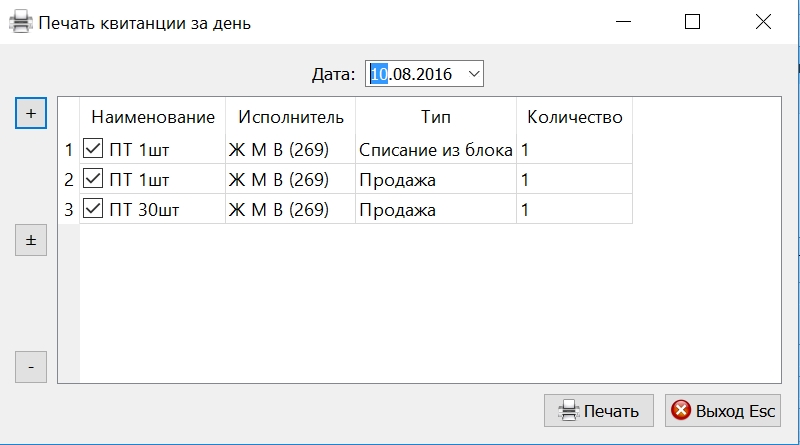Click the Выход Esc exit button
800x445 pixels.
click(x=722, y=410)
